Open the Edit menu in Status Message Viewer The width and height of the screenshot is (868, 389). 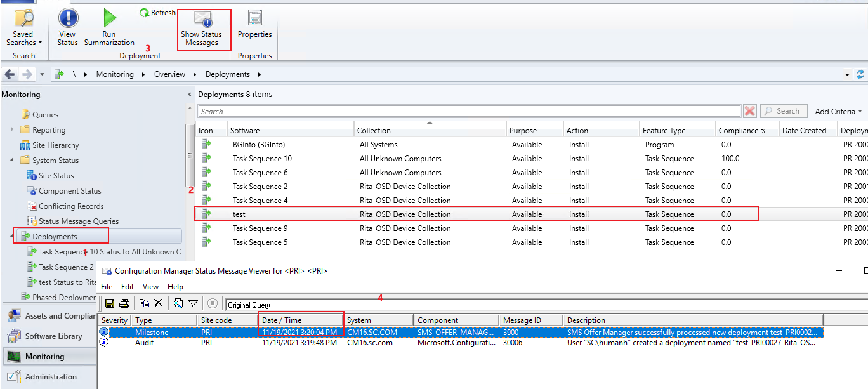click(128, 287)
